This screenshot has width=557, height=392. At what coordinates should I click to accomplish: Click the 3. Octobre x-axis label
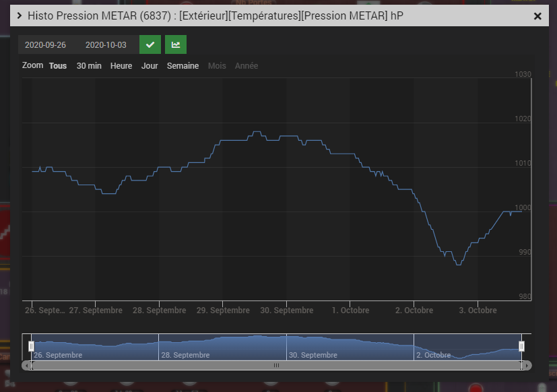pyautogui.click(x=478, y=311)
